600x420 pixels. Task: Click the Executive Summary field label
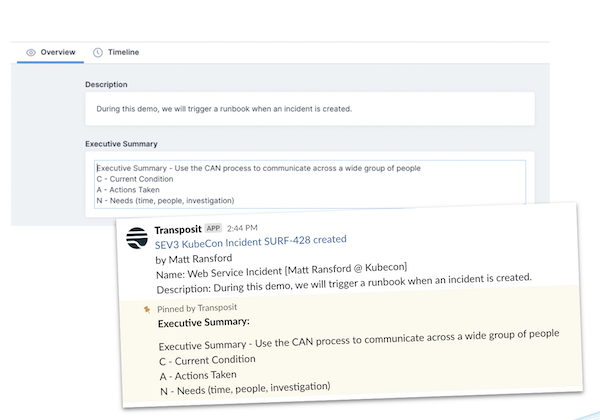click(x=121, y=144)
